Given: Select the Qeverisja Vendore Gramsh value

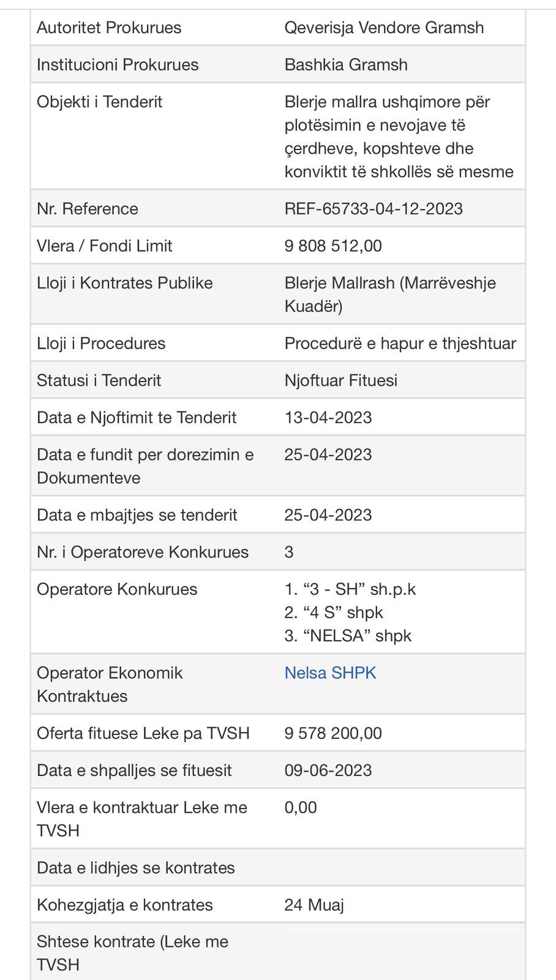Looking at the screenshot, I should (x=384, y=28).
